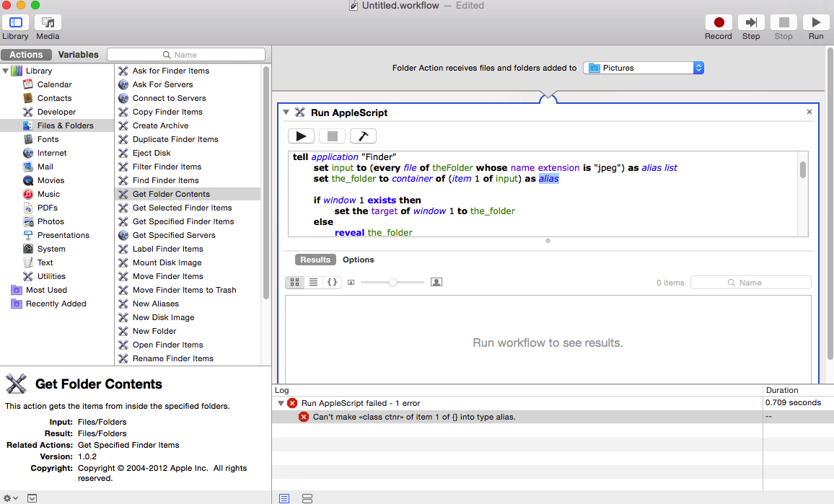Select Move Finder Items to Trash action
The width and height of the screenshot is (834, 504).
[x=184, y=291]
